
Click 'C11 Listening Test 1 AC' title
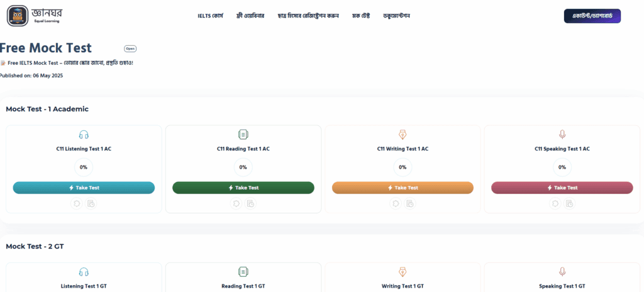tap(84, 149)
